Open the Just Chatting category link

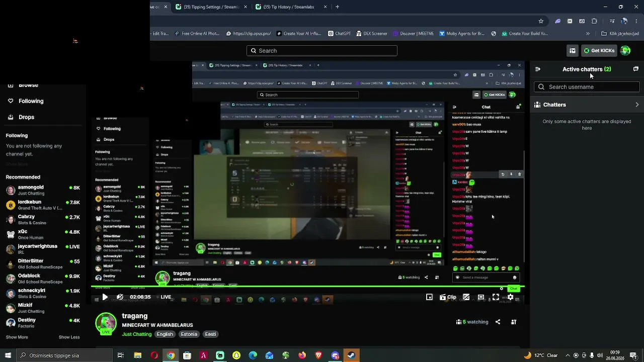136,334
